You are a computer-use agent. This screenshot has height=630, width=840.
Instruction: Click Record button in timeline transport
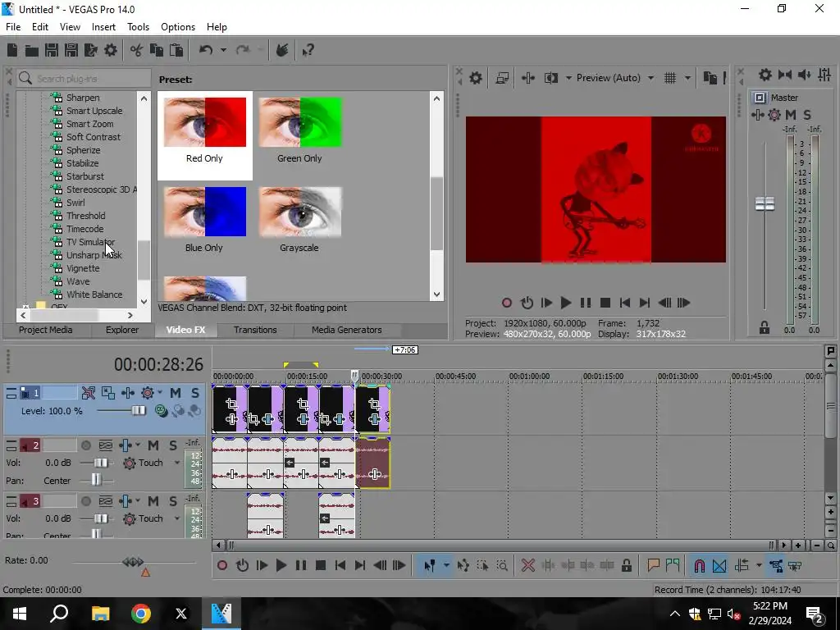coord(221,565)
